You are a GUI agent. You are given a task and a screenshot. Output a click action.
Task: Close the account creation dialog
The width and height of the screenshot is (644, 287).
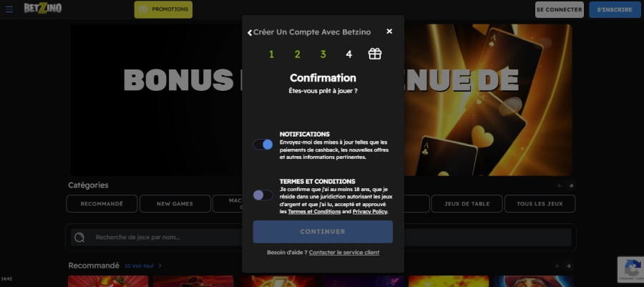[x=389, y=31]
